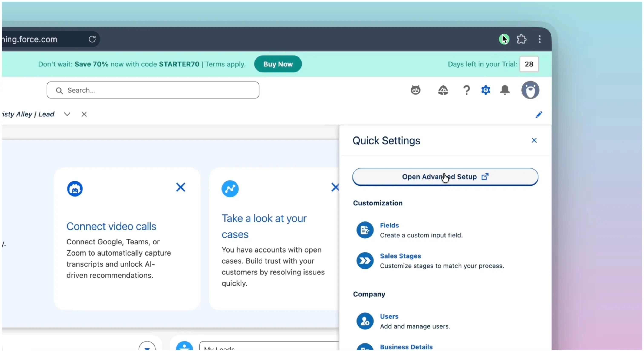Viewport: 644px width, 352px height.
Task: Click the Customization section heading
Action: tap(378, 203)
